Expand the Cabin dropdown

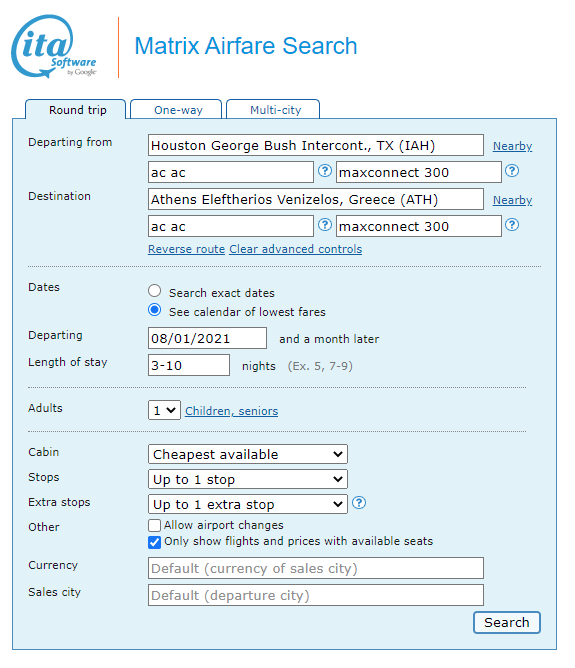point(248,454)
